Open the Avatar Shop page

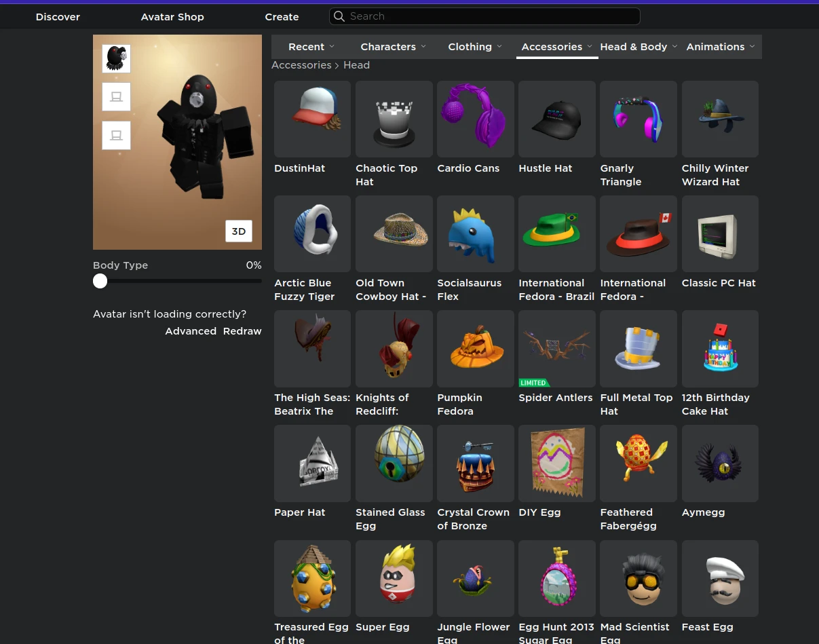pos(172,16)
